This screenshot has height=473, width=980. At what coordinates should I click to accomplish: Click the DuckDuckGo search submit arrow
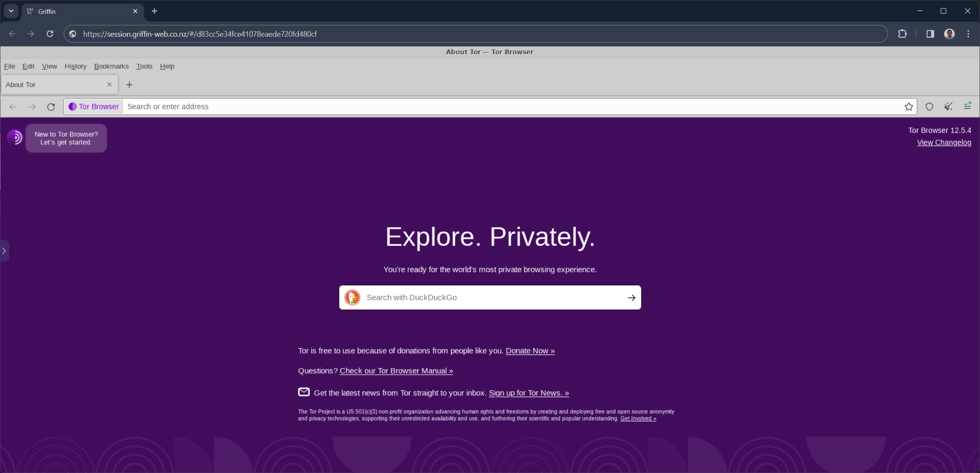[631, 297]
